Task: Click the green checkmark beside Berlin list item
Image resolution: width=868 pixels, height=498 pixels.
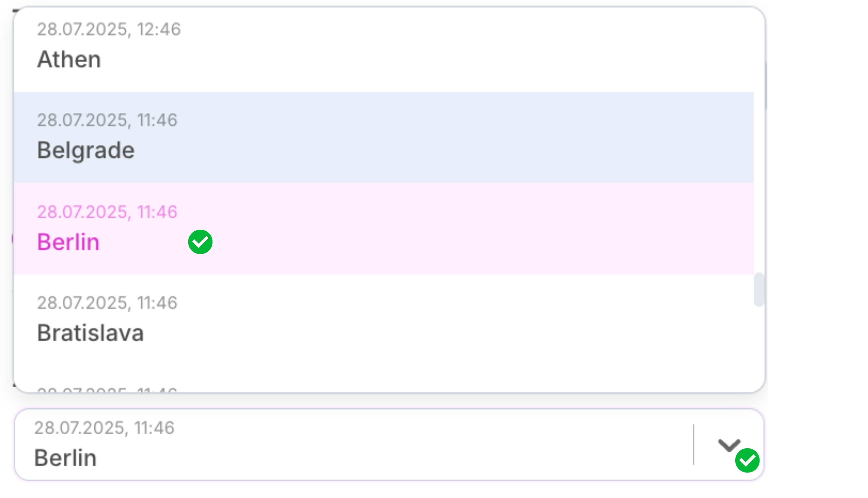Action: [x=200, y=242]
